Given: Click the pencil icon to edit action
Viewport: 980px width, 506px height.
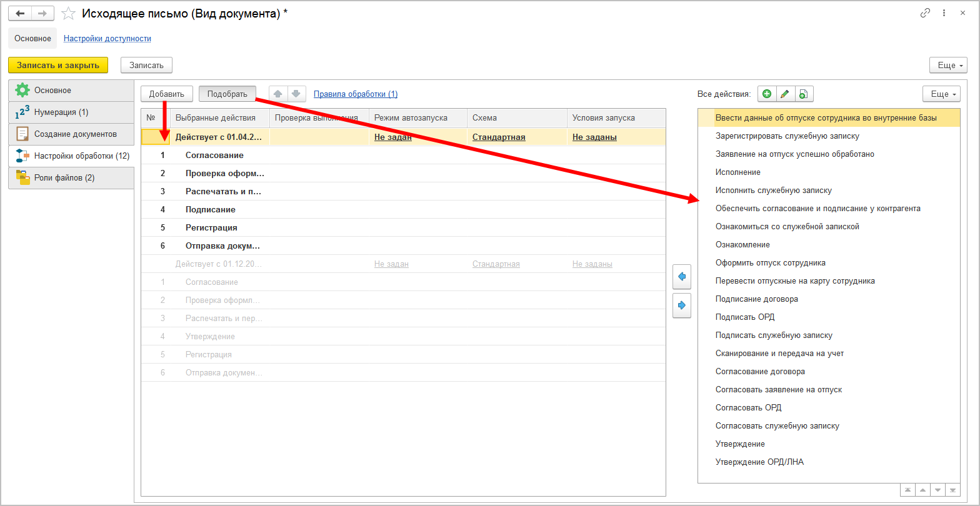Looking at the screenshot, I should tap(785, 94).
